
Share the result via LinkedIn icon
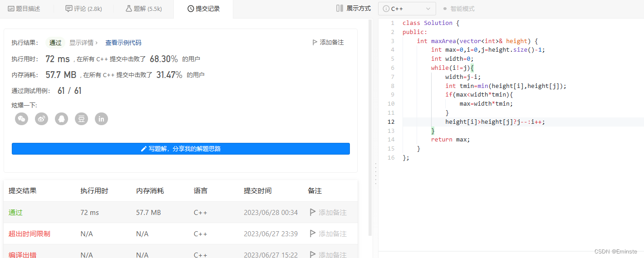[x=101, y=119]
